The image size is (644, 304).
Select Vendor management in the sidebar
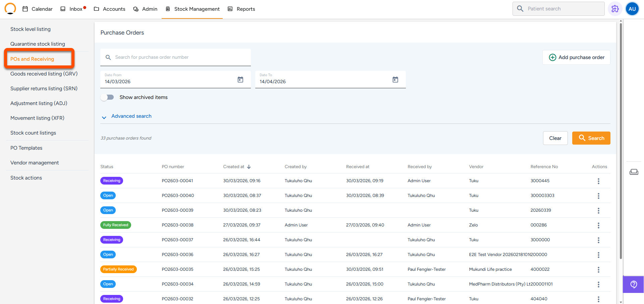click(35, 163)
